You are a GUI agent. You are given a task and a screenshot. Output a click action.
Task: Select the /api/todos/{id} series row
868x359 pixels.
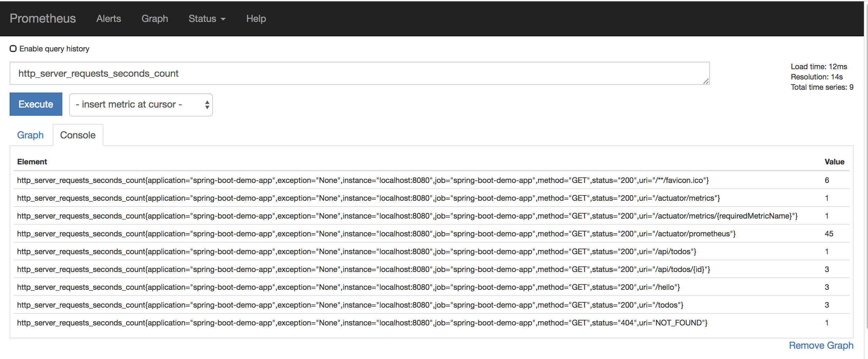pyautogui.click(x=432, y=269)
